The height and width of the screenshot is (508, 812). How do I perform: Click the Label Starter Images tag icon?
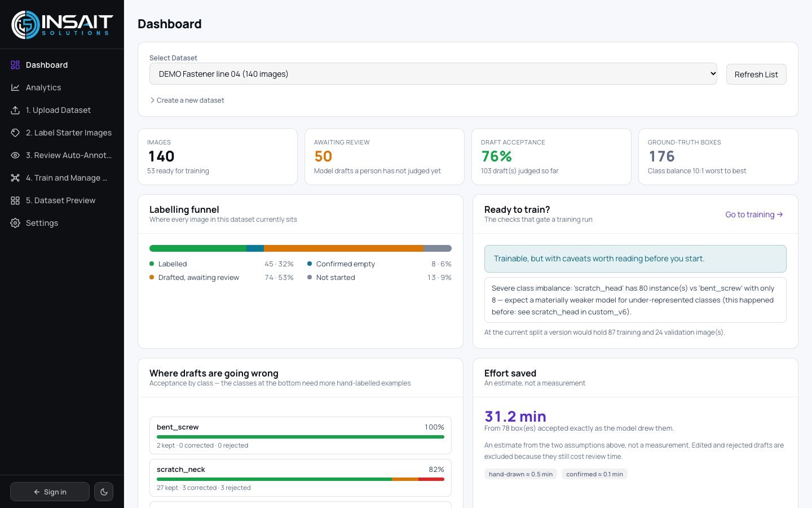coord(15,133)
